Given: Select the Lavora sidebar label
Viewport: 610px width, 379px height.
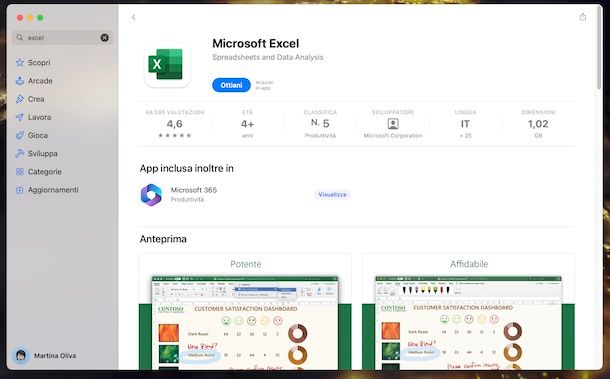Looking at the screenshot, I should (39, 117).
